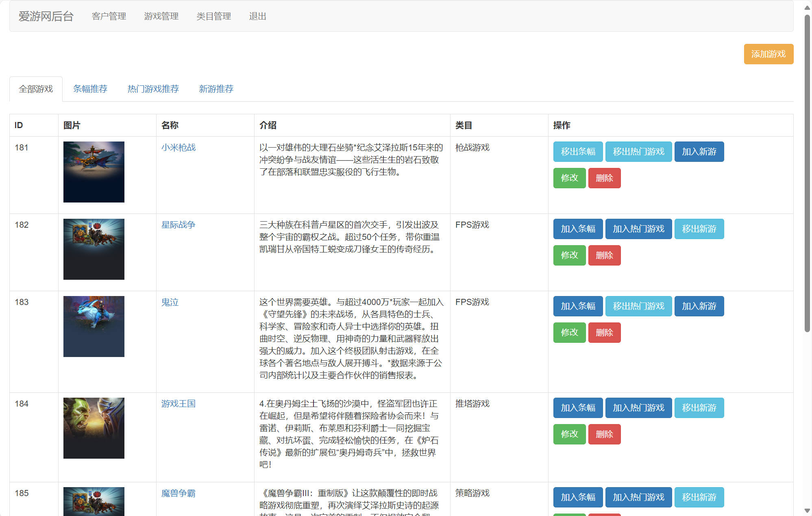812x516 pixels.
Task: Add 星际战争 to banner via 加入条幅
Action: pyautogui.click(x=578, y=229)
